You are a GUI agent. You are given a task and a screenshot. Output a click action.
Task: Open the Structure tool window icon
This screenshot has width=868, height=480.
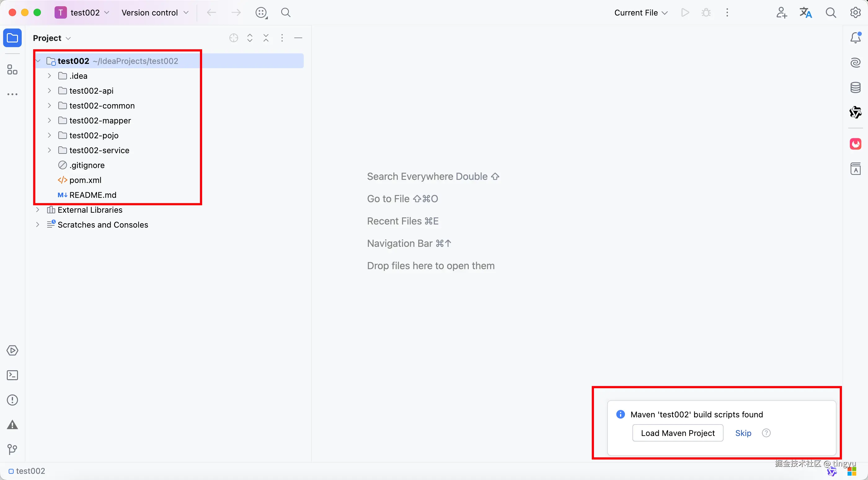tap(12, 70)
